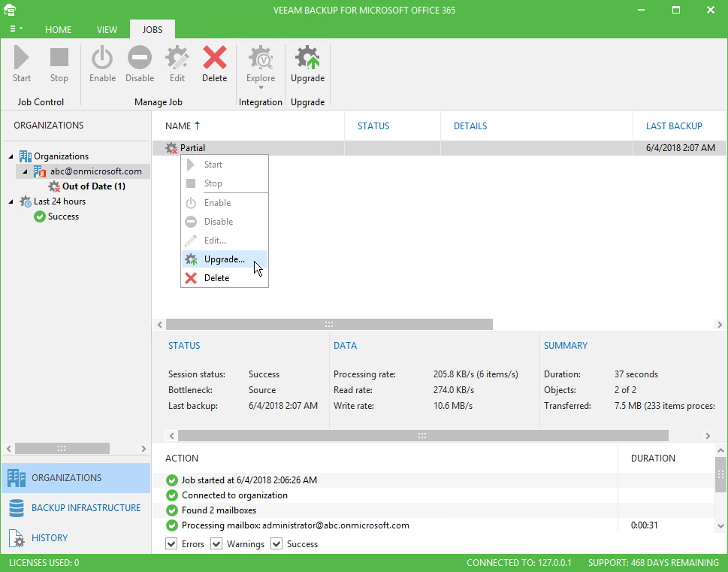
Task: Open the BACKUP INFRASTRUCTURE navigation view
Action: click(76, 508)
